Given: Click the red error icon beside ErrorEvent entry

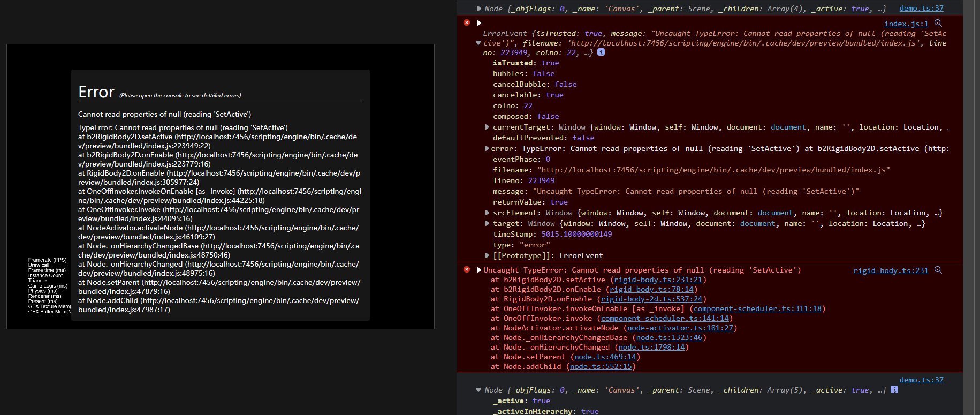Looking at the screenshot, I should coord(467,22).
